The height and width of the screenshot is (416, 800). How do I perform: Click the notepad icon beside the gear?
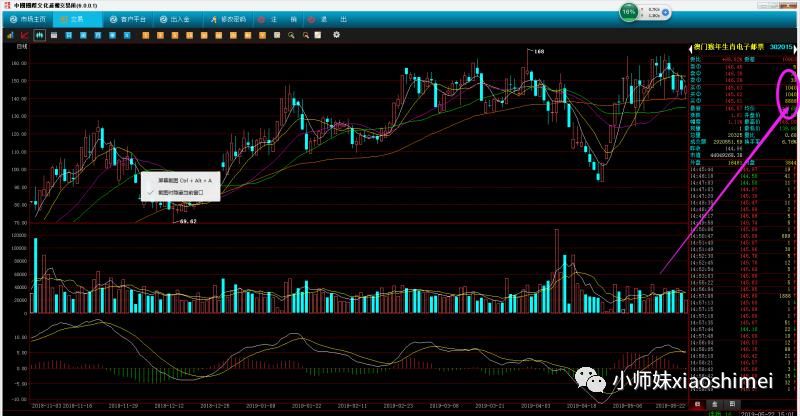click(318, 35)
